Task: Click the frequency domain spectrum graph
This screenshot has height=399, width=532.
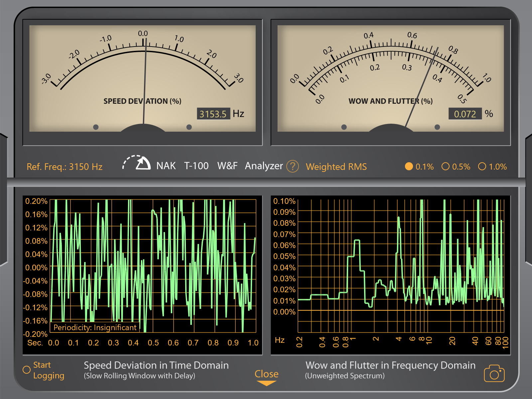Action: tap(401, 266)
